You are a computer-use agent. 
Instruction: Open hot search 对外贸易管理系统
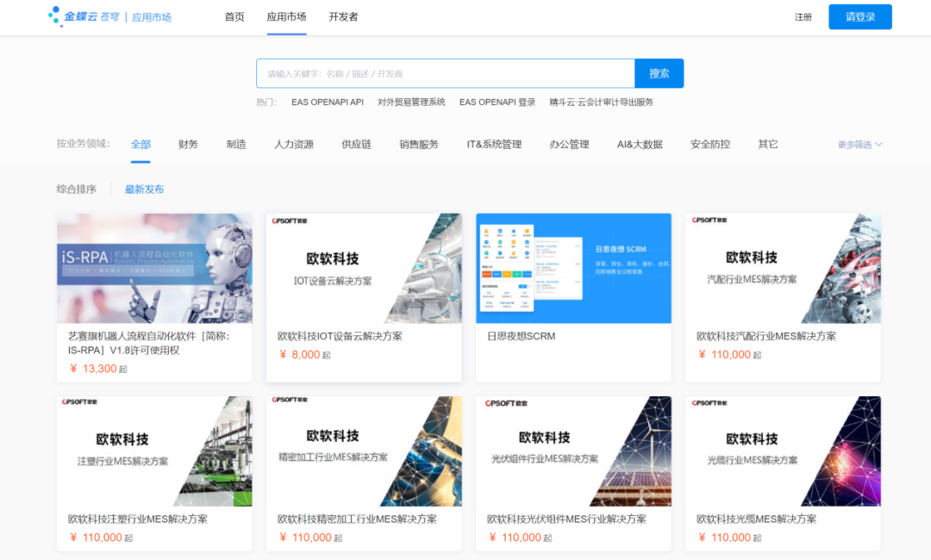point(411,102)
